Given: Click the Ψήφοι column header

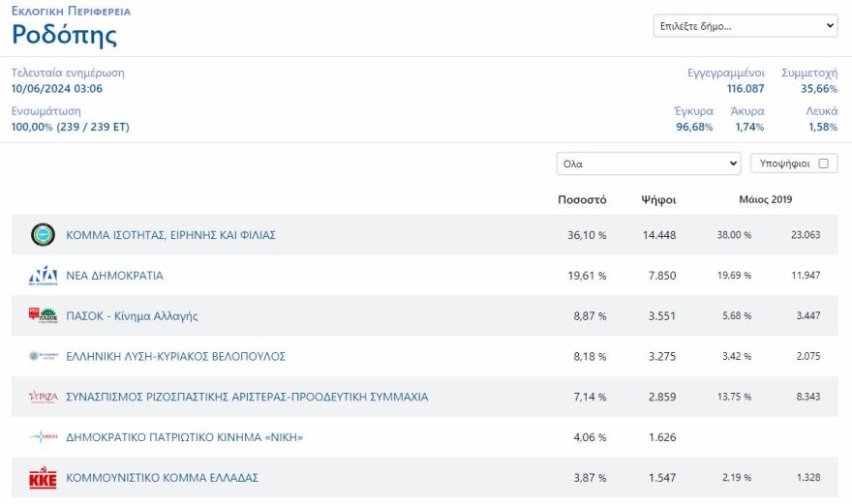Looking at the screenshot, I should click(x=658, y=200).
